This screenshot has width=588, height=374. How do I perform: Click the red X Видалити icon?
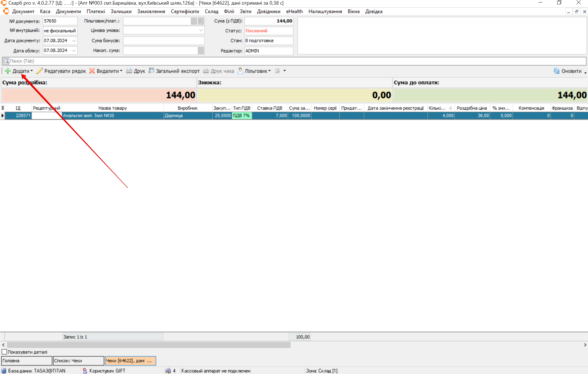pyautogui.click(x=92, y=71)
